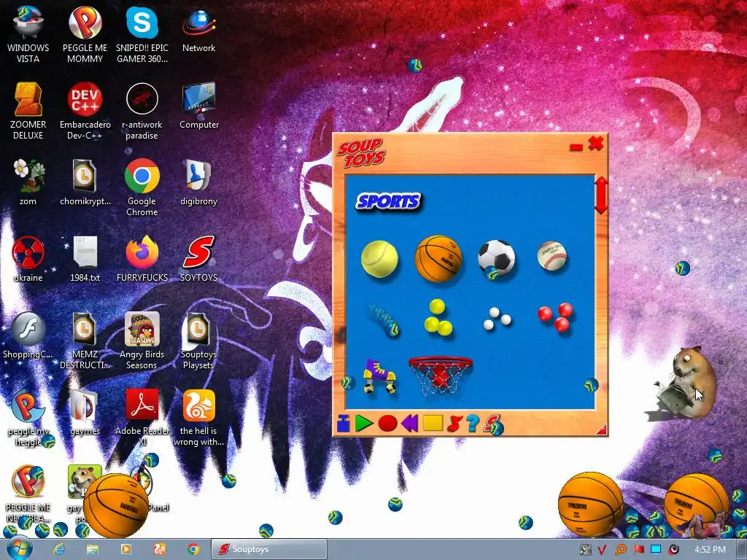Select the three white balls toy
747x560 pixels.
tap(496, 319)
